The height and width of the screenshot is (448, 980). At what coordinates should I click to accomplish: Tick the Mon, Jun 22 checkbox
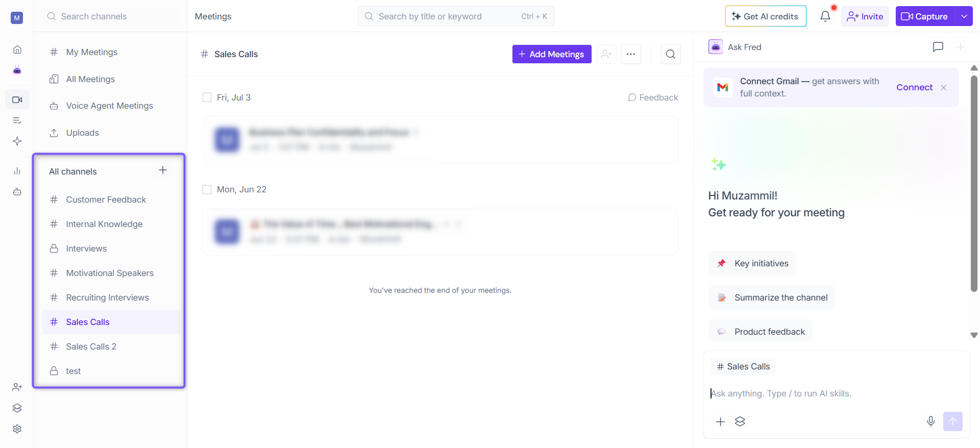tap(207, 189)
